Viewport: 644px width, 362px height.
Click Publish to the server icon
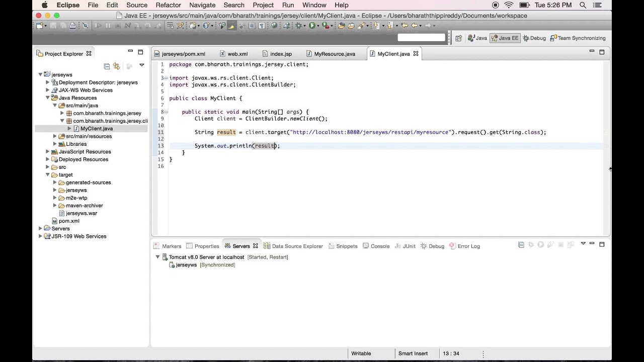pos(571,244)
